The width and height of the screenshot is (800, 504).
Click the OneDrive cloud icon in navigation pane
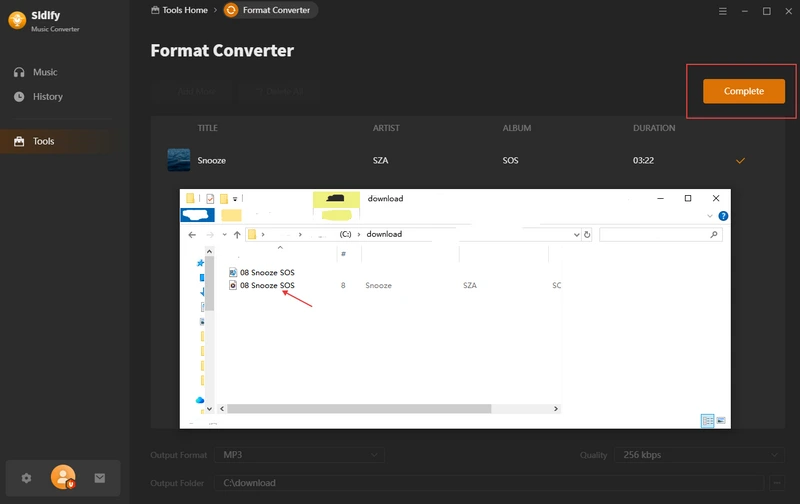(x=200, y=400)
